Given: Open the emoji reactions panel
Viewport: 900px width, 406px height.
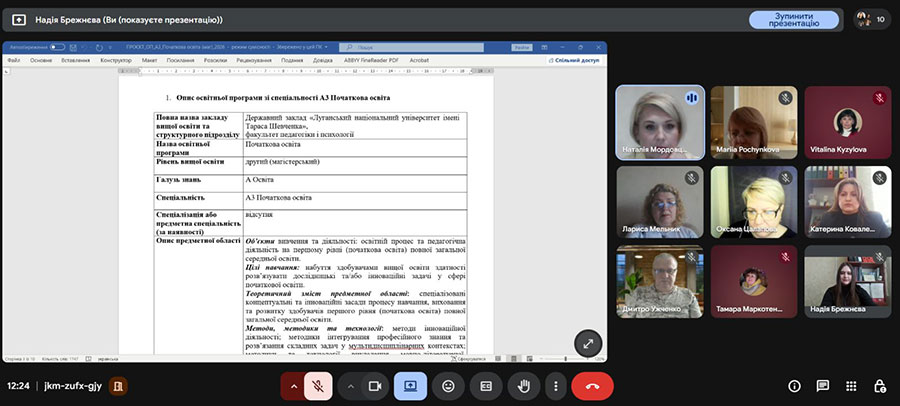Looking at the screenshot, I should pyautogui.click(x=449, y=385).
